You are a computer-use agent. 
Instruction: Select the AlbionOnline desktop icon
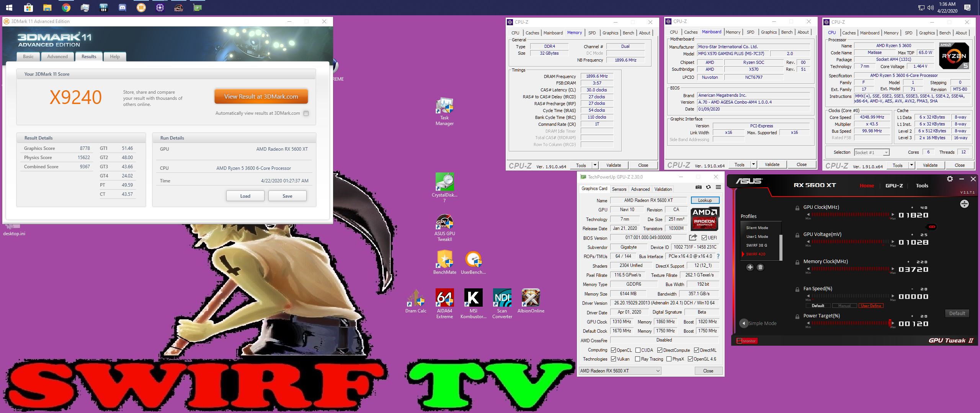tap(531, 301)
